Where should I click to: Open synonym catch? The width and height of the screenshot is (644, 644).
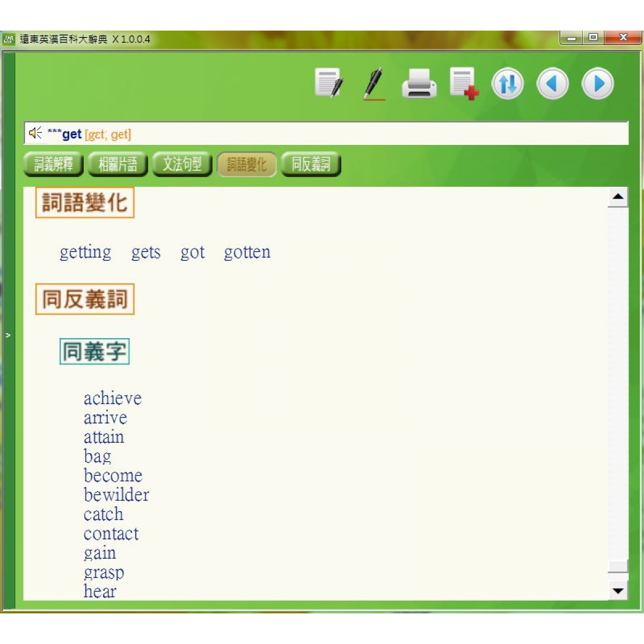pyautogui.click(x=103, y=514)
